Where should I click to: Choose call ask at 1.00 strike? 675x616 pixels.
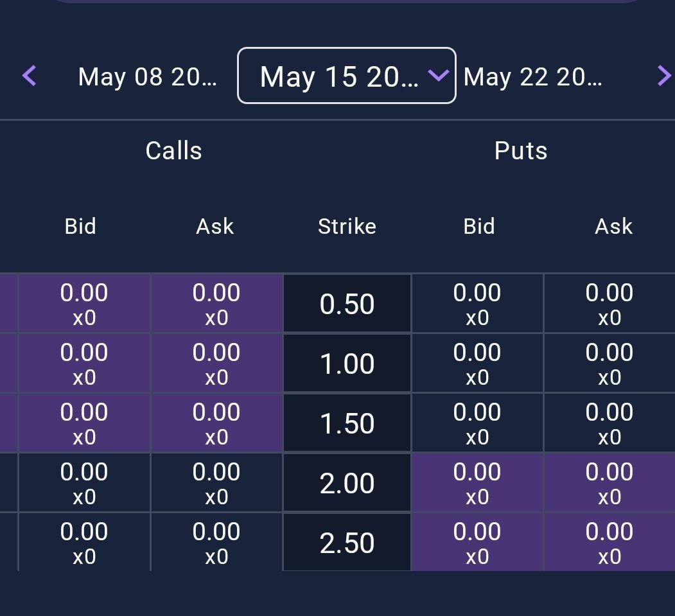pyautogui.click(x=216, y=364)
